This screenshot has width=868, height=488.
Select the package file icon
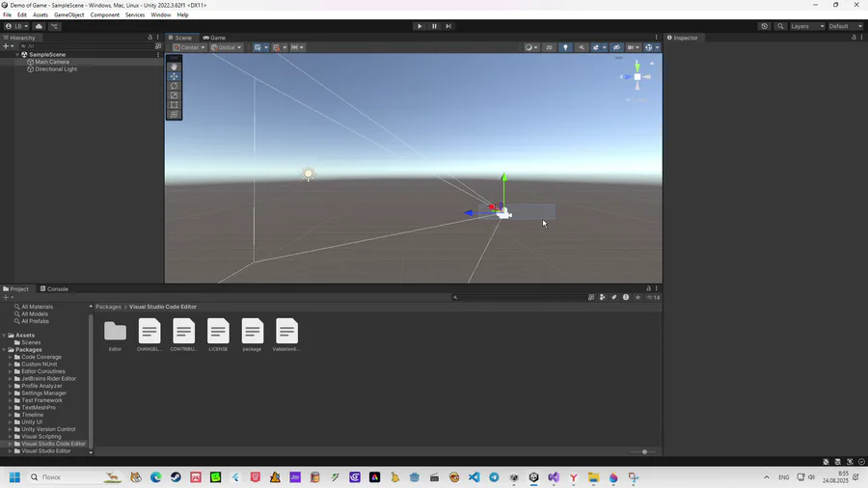(x=253, y=331)
